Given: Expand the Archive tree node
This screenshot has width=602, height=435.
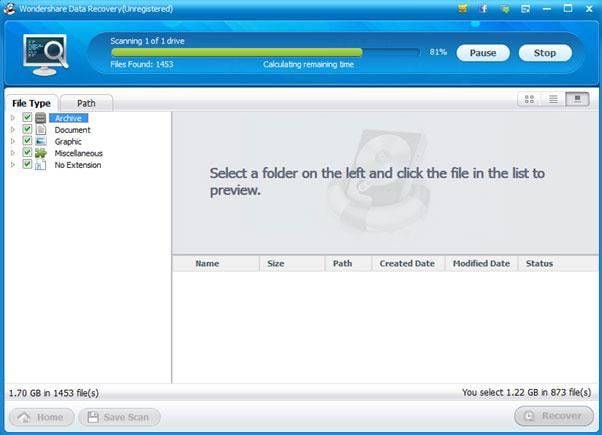Looking at the screenshot, I should [13, 118].
